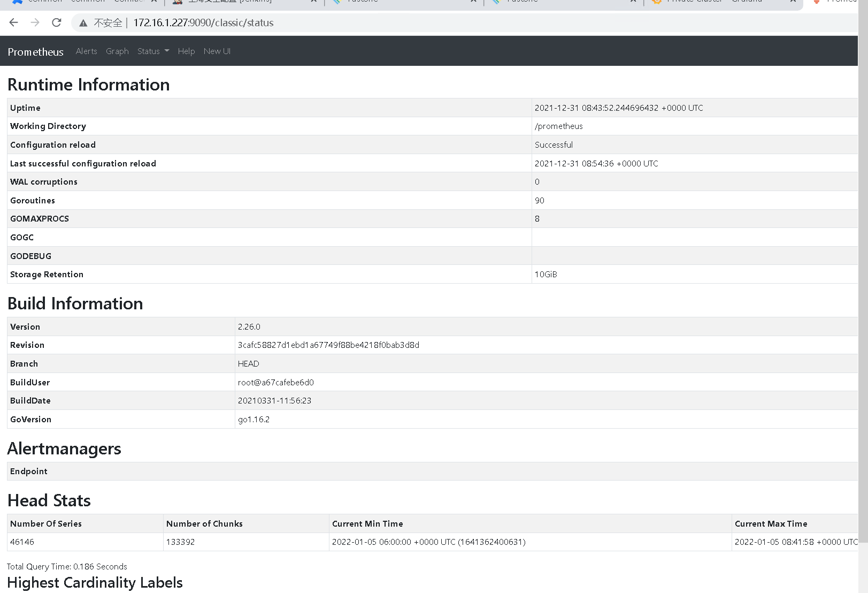The image size is (868, 593).
Task: Expand the Status dropdown menu
Action: click(153, 51)
